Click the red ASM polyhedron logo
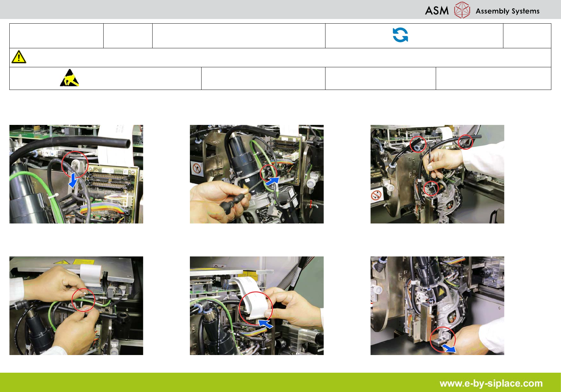The image size is (561, 392). click(x=462, y=10)
